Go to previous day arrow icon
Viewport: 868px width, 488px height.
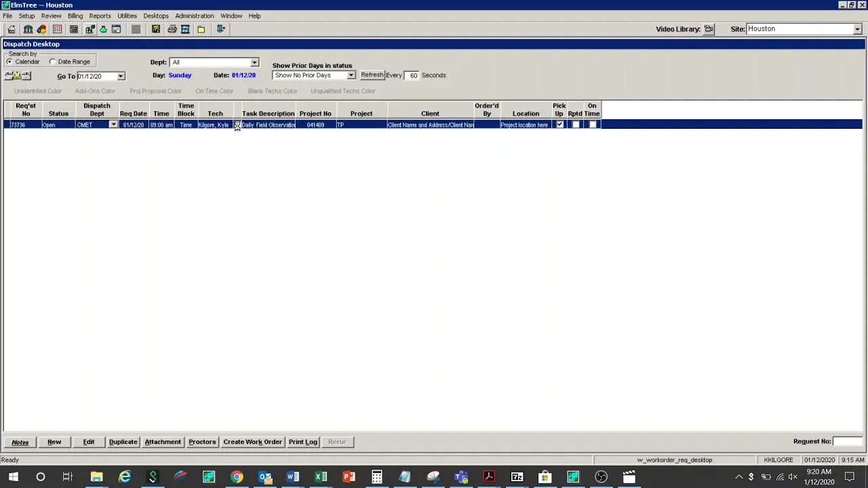9,76
